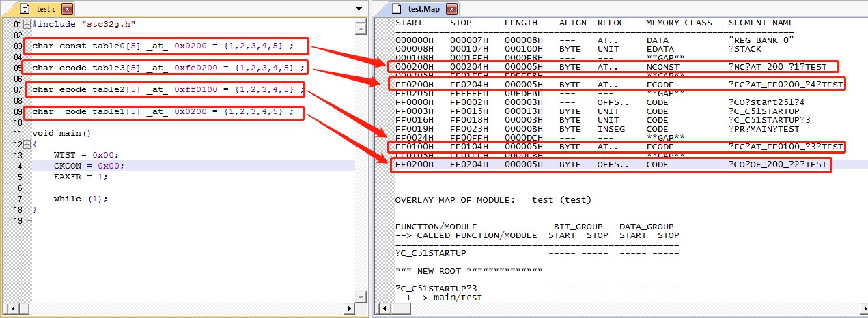Click the +--> main/test entry
The height and width of the screenshot is (318, 868).
[445, 298]
